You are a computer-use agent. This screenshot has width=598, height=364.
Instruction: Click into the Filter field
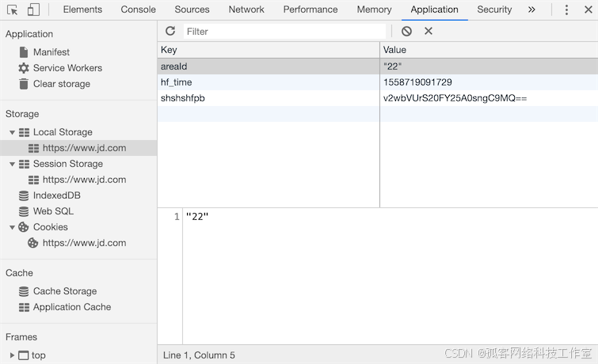(284, 31)
